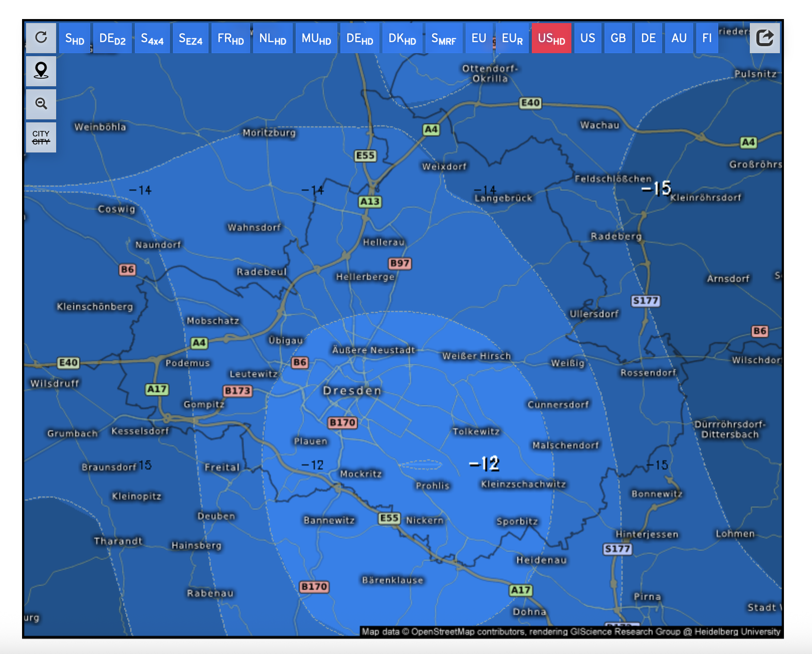
Task: Choose the S MRF model tab
Action: point(444,39)
